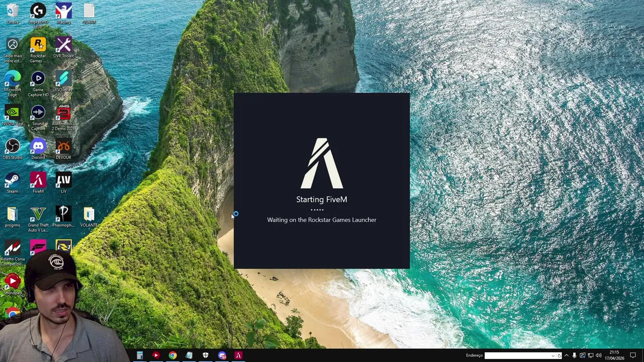Open the Windows Security shield in taskbar
The height and width of the screenshot is (362, 644).
[x=205, y=355]
